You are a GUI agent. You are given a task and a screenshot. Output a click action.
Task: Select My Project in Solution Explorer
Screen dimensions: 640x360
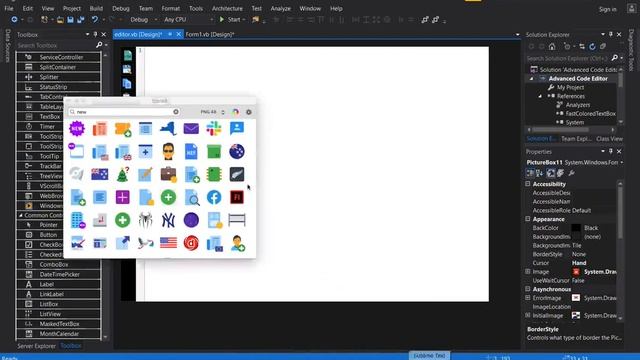(x=570, y=87)
